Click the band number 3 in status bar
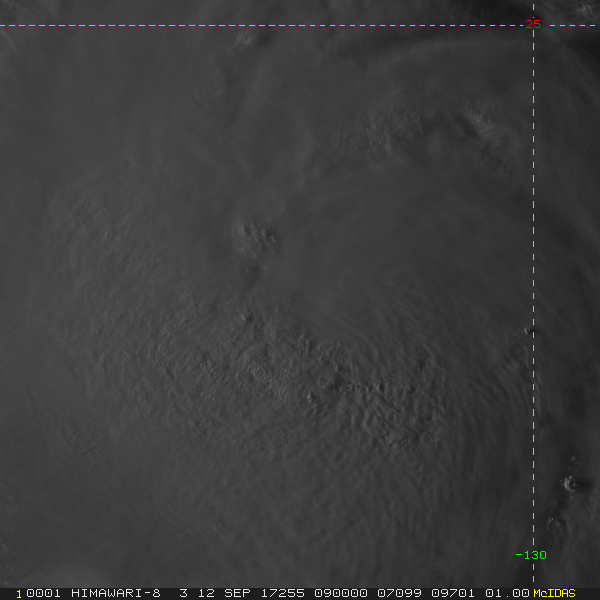The height and width of the screenshot is (600, 600). pyautogui.click(x=184, y=593)
